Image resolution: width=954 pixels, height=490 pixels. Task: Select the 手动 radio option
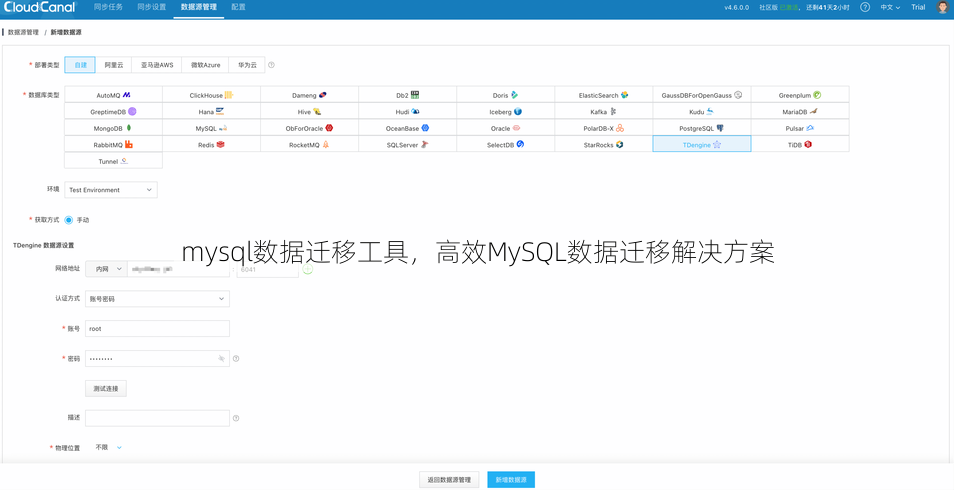coord(69,220)
